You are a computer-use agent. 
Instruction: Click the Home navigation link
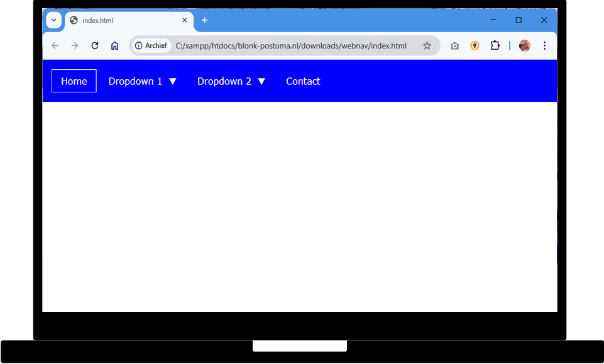(74, 81)
